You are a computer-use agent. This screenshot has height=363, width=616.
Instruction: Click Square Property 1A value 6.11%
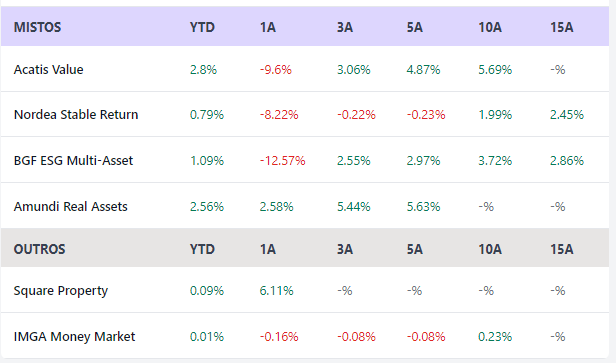276,291
